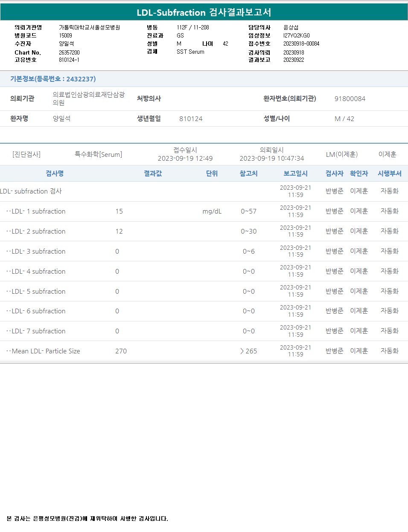Click the [진단검사] category label
The width and height of the screenshot is (408, 532).
(x=26, y=154)
